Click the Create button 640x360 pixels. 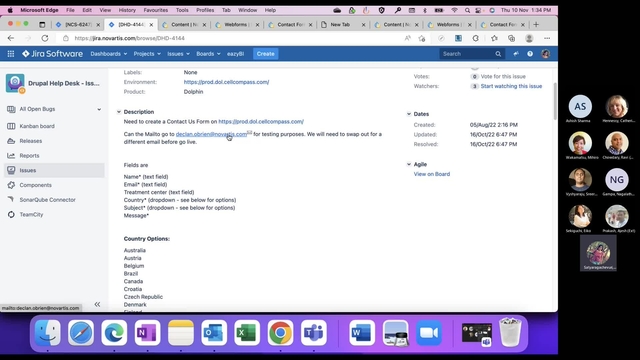point(266,54)
